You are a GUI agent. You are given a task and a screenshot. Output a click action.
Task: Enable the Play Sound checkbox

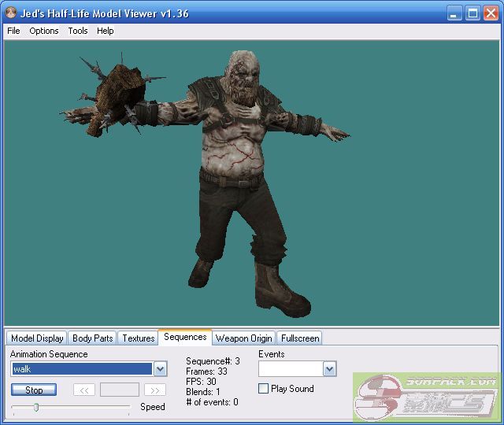point(264,389)
